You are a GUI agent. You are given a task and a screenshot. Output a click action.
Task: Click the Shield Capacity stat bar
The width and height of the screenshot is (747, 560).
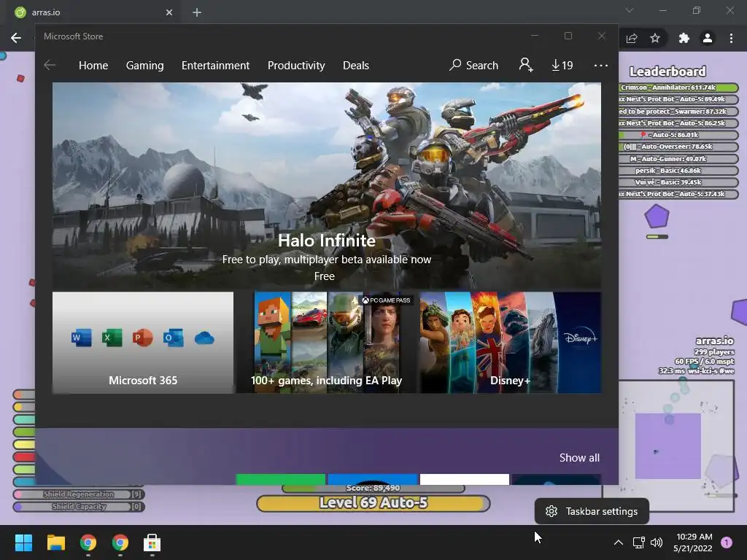pyautogui.click(x=79, y=507)
